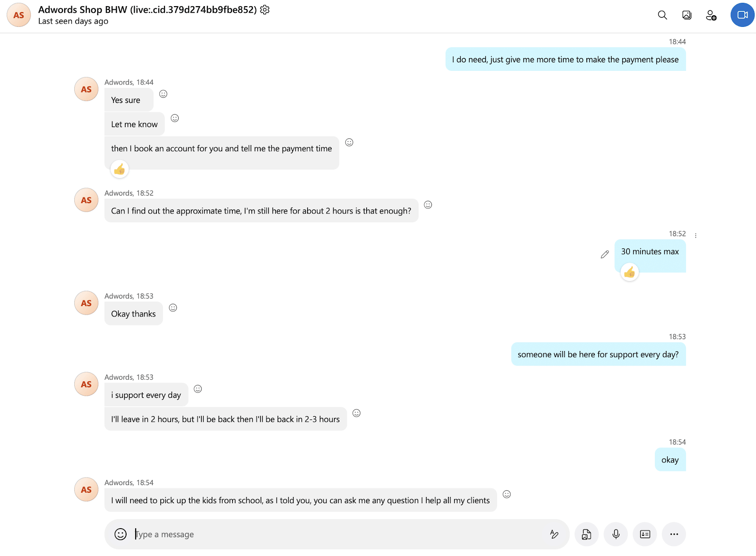Add people to this conversation
Viewport: 756px width, 556px height.
pos(711,15)
